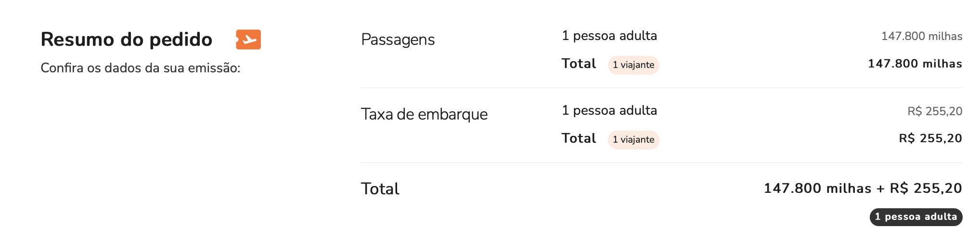Click 'Total' label under Taxa de embarque
The width and height of the screenshot is (980, 242).
pyautogui.click(x=579, y=138)
